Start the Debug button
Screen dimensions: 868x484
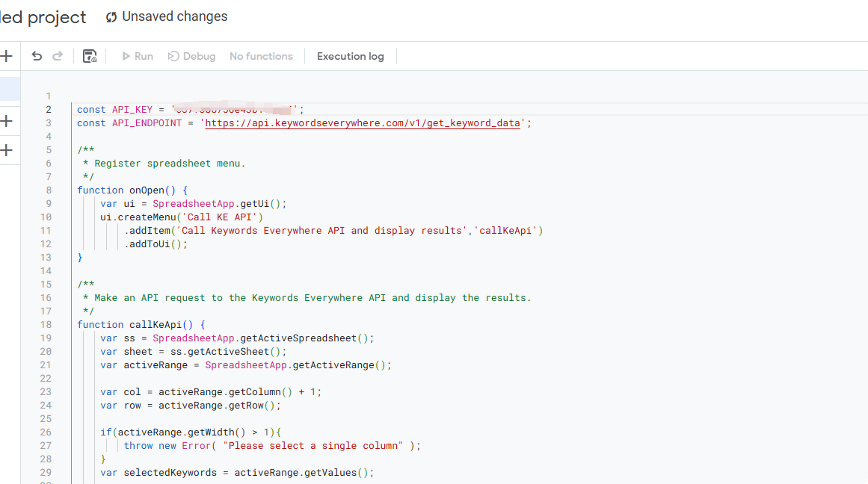tap(191, 56)
